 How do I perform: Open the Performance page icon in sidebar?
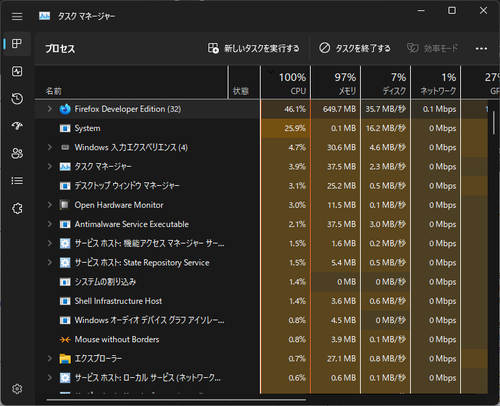(x=17, y=71)
